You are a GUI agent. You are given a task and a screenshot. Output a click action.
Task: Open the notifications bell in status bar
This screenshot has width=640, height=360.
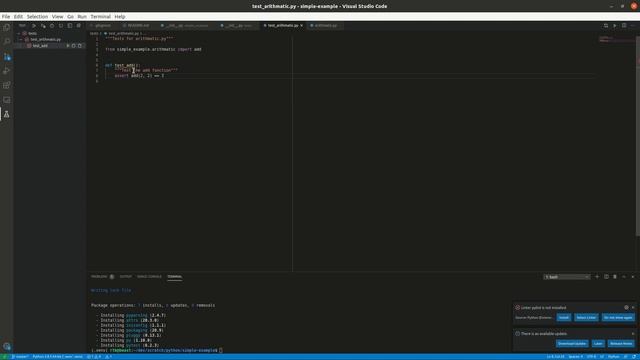(634, 357)
